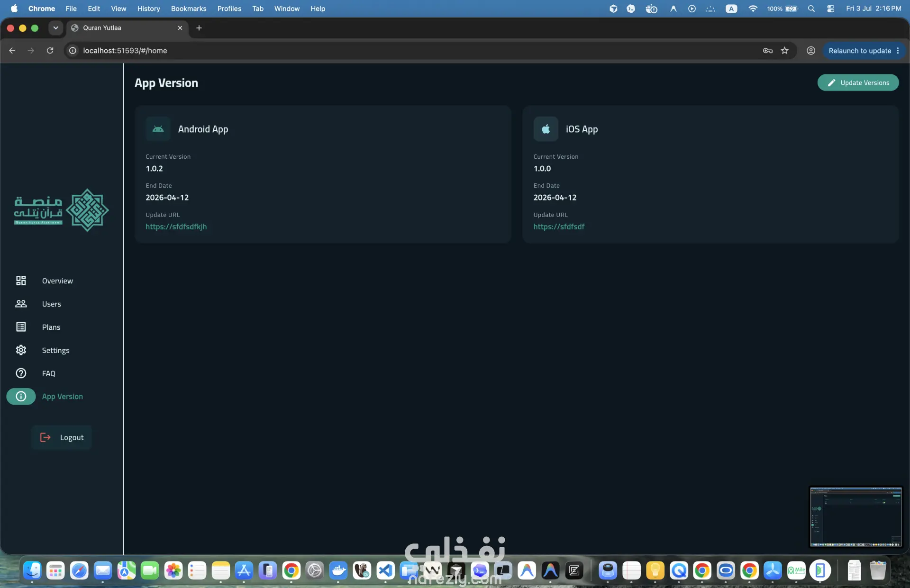Viewport: 910px width, 588px height.
Task: Open the Chrome profile avatar icon
Action: pos(811,51)
